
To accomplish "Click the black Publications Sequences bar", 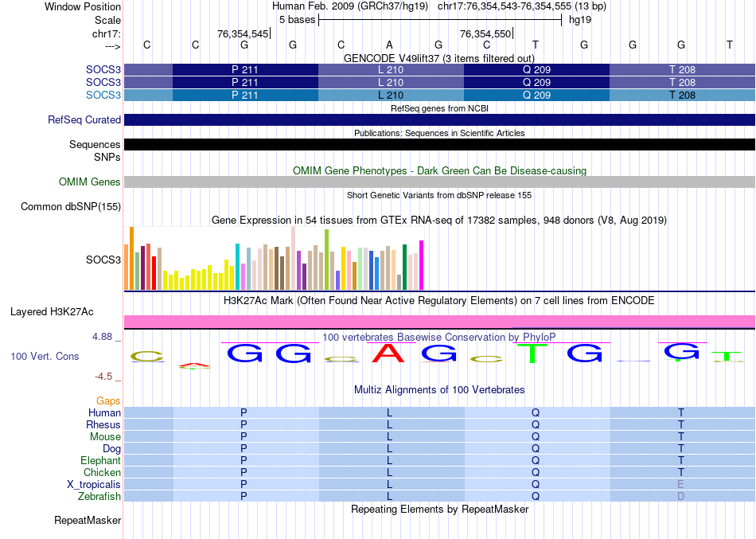I will 439,144.
